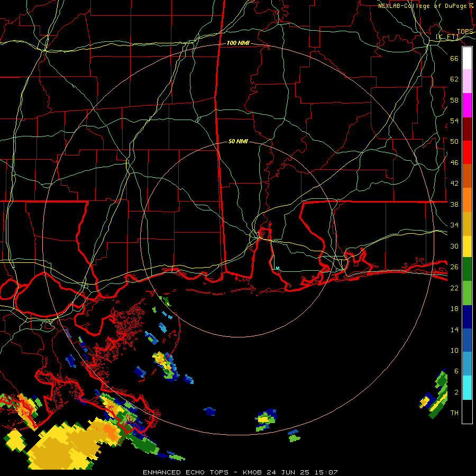Pick the cyan legend color swatch
This screenshot has width=476, height=476.
coord(467,388)
